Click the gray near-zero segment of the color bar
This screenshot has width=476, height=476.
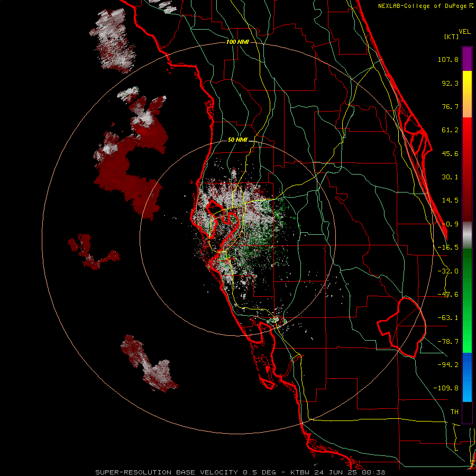(467, 235)
